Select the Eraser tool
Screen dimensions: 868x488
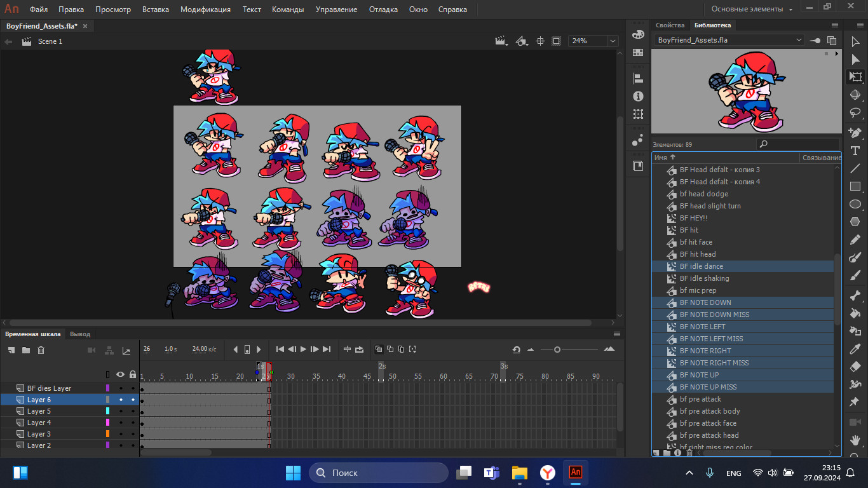[x=855, y=366]
